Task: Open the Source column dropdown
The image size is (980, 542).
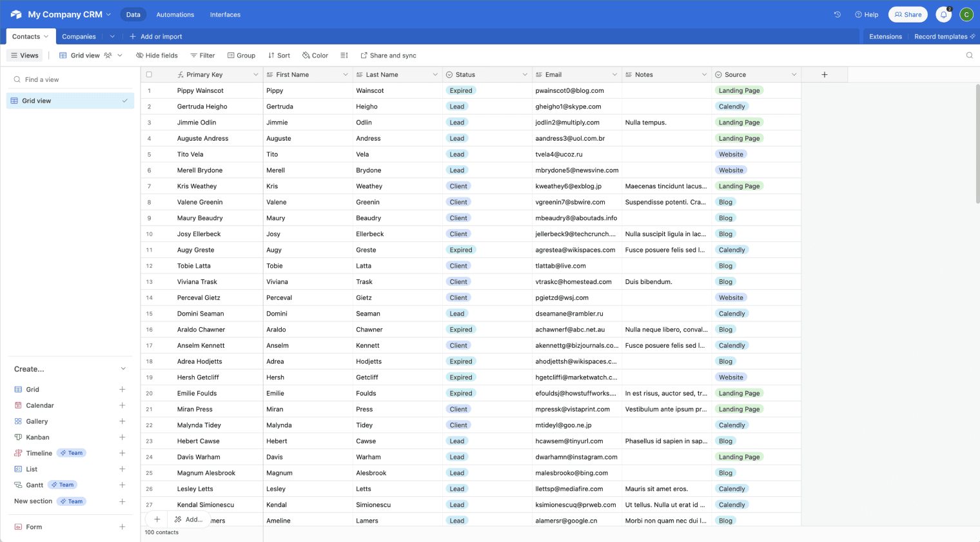Action: (x=794, y=75)
